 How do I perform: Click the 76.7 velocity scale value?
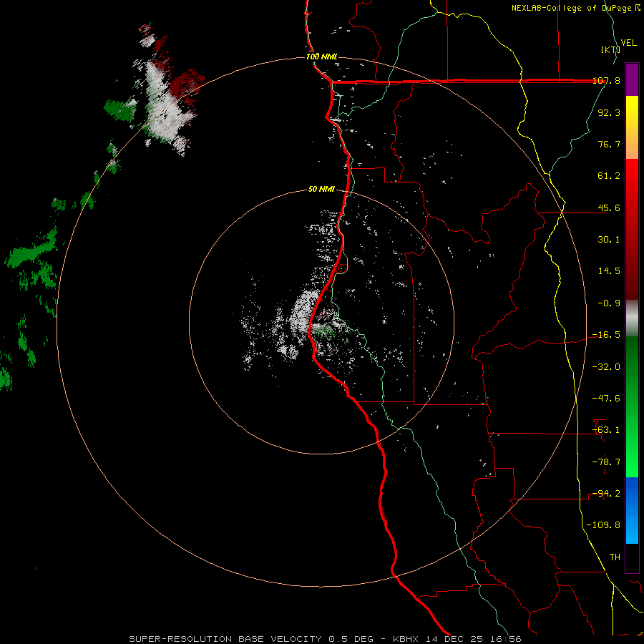click(609, 144)
